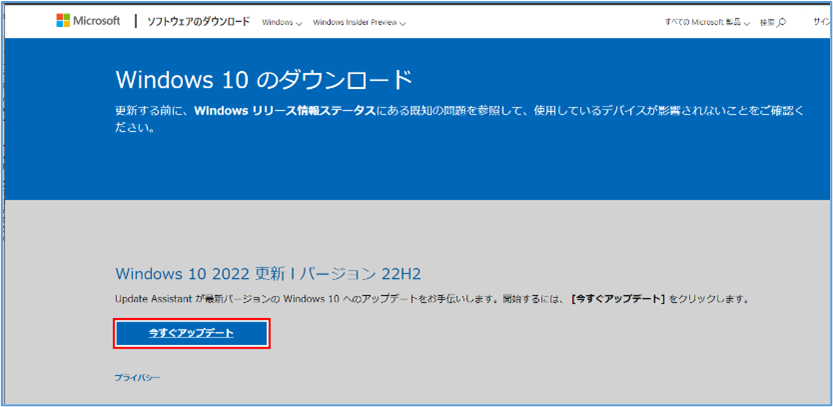The width and height of the screenshot is (833, 407).
Task: Click the Windows 10 のダウンロード heading
Action: coord(264,80)
